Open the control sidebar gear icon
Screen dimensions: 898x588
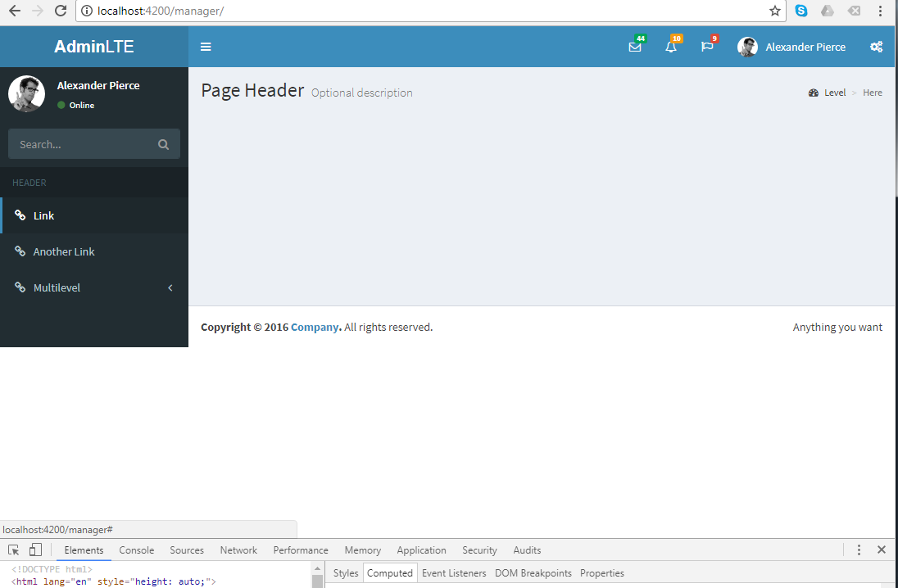(876, 47)
